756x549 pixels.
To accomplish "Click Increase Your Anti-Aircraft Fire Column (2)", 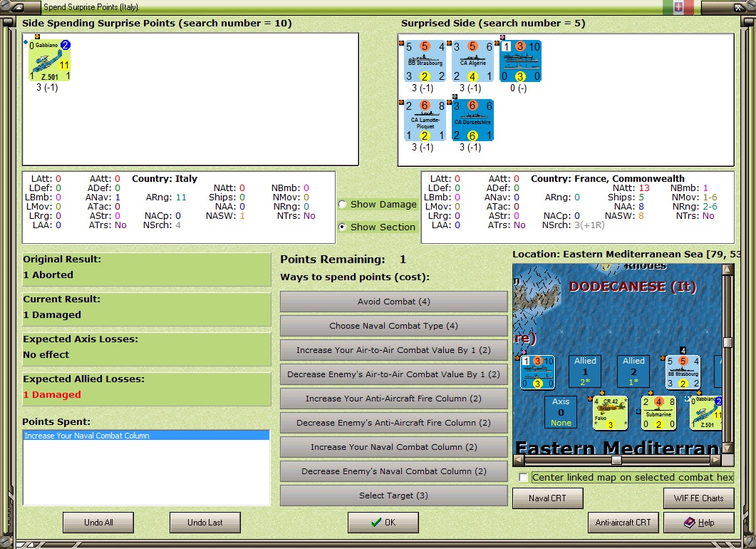I will coord(393,399).
